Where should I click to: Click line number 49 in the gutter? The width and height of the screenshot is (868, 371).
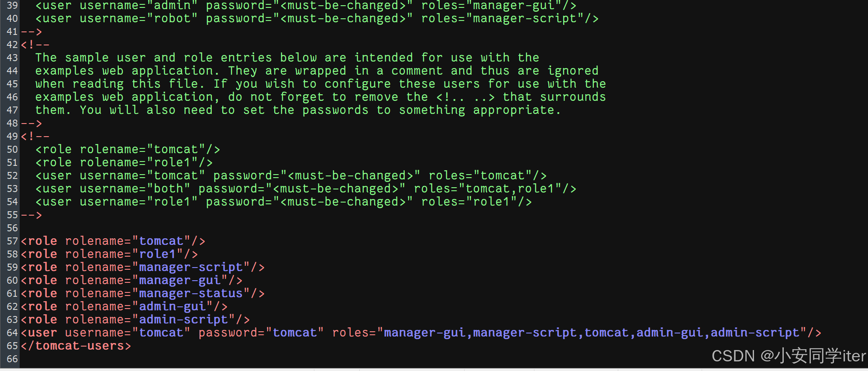(12, 137)
